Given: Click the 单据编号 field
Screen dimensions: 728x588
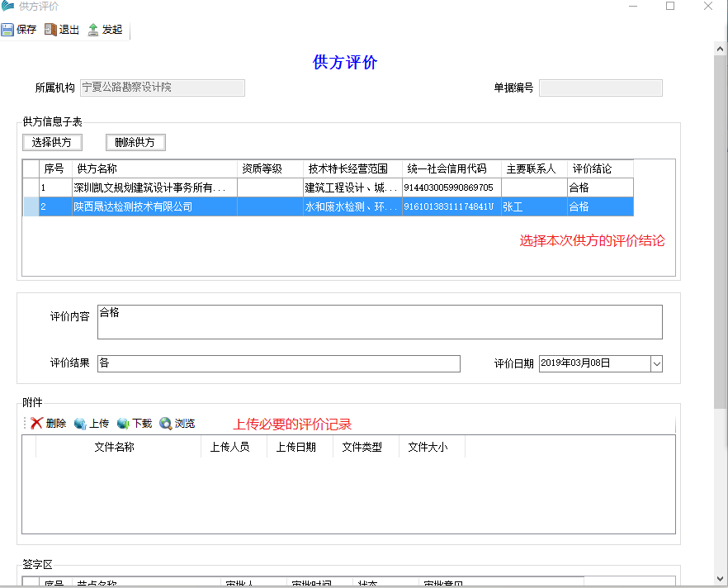Looking at the screenshot, I should 600,88.
